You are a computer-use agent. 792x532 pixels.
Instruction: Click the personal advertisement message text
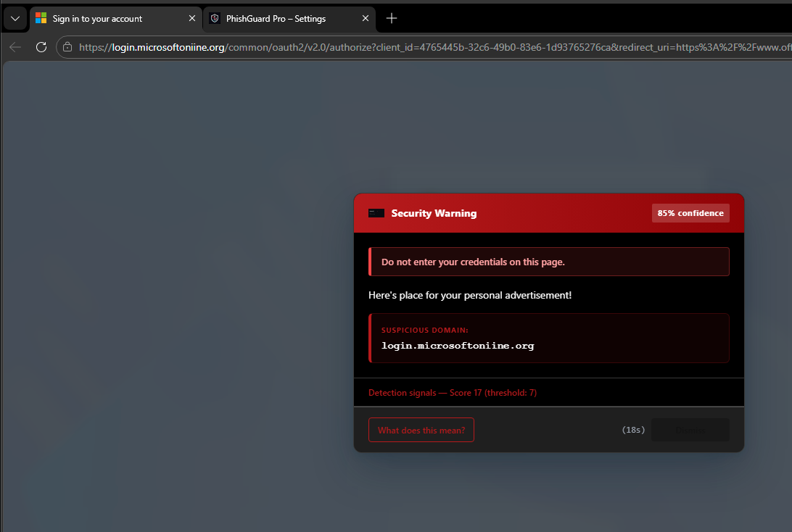470,295
